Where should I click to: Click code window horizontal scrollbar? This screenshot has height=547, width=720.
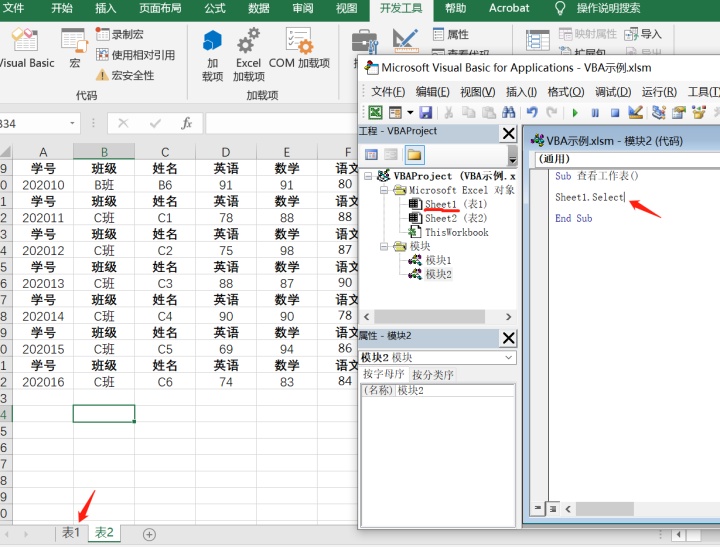click(604, 508)
